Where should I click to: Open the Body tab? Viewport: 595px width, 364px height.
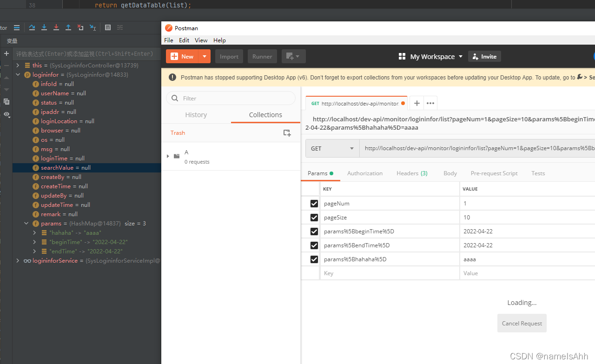pyautogui.click(x=450, y=173)
